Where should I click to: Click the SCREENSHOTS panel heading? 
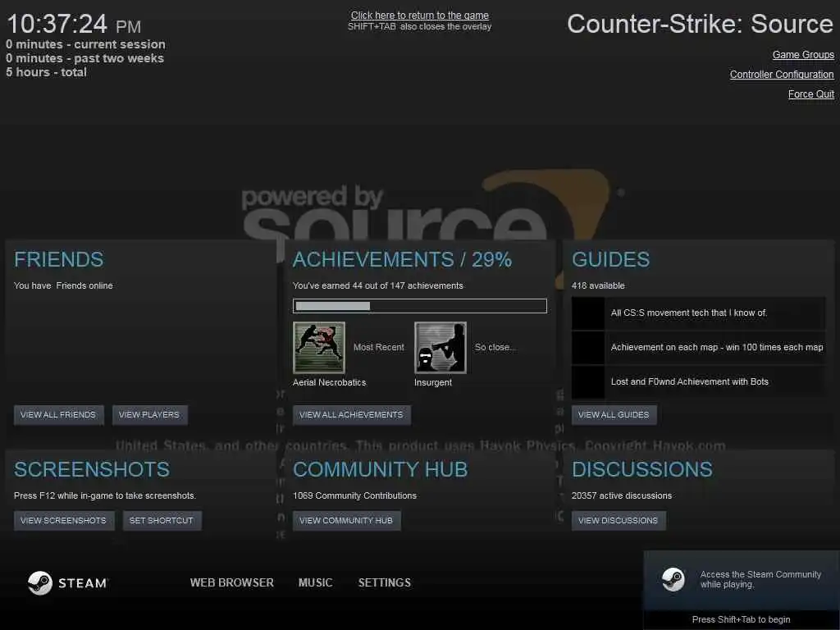pyautogui.click(x=92, y=470)
